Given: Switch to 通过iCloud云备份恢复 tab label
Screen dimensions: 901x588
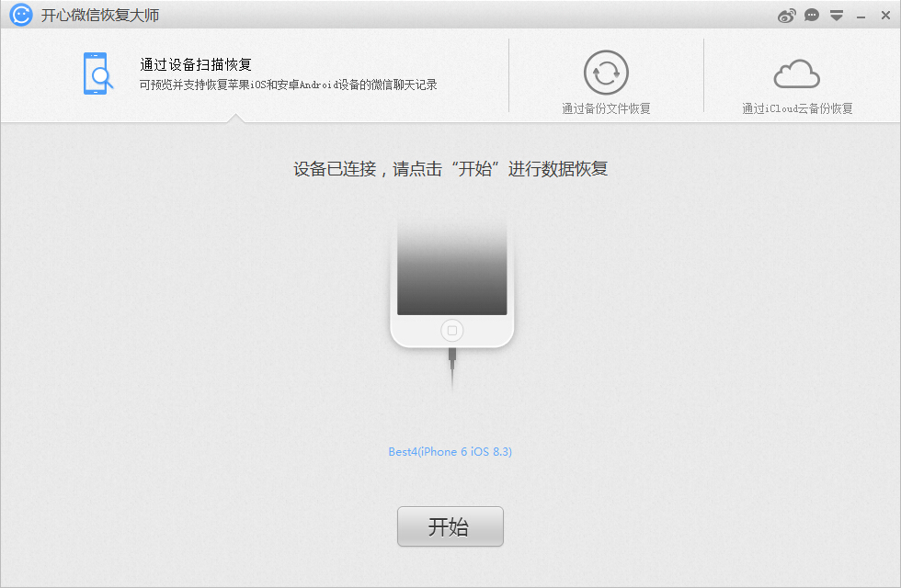Looking at the screenshot, I should pos(797,108).
